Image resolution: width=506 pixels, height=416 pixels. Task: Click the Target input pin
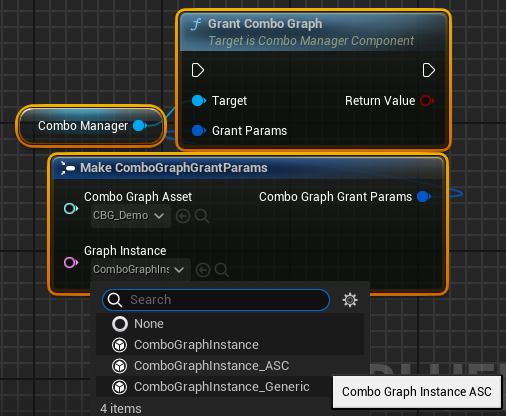[199, 100]
